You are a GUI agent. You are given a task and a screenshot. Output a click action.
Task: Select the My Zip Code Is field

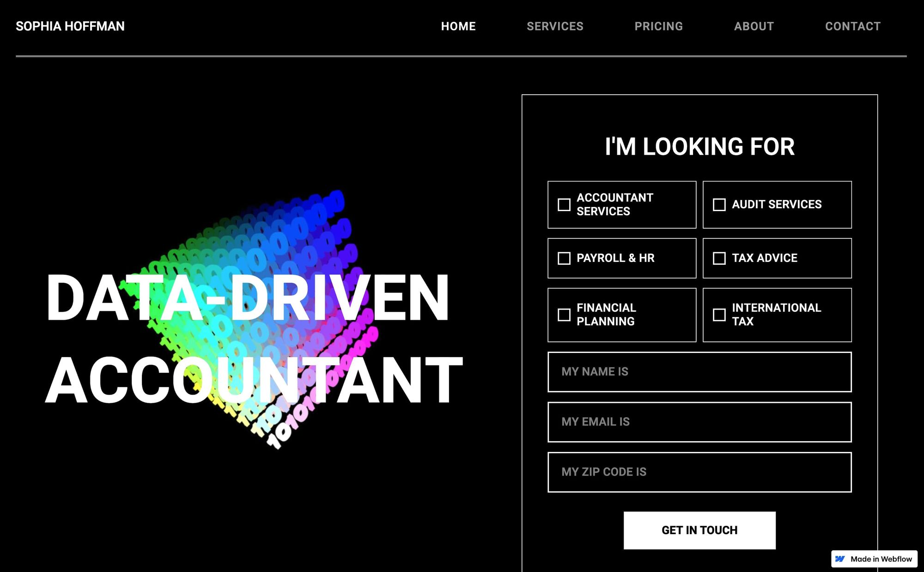(x=699, y=472)
